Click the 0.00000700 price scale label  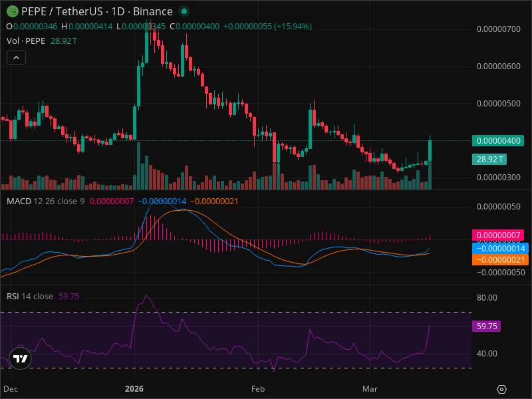[x=498, y=29]
